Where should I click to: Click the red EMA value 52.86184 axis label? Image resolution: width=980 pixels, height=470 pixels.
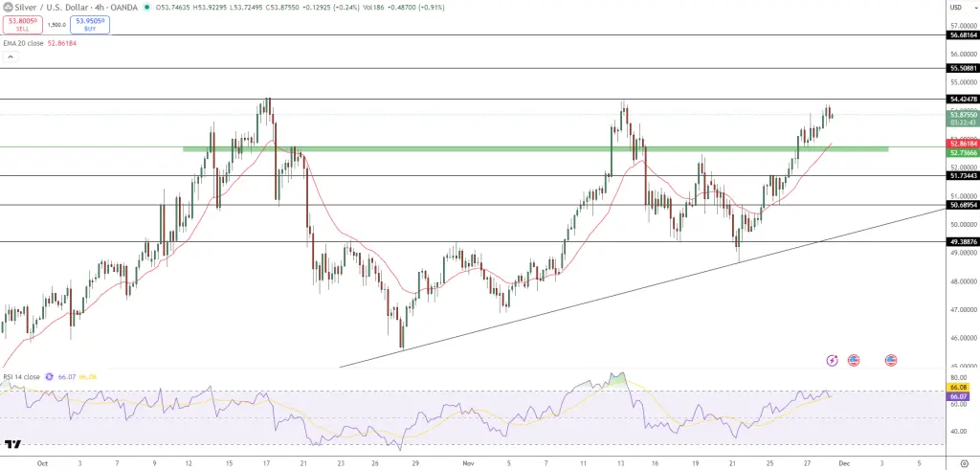click(963, 144)
